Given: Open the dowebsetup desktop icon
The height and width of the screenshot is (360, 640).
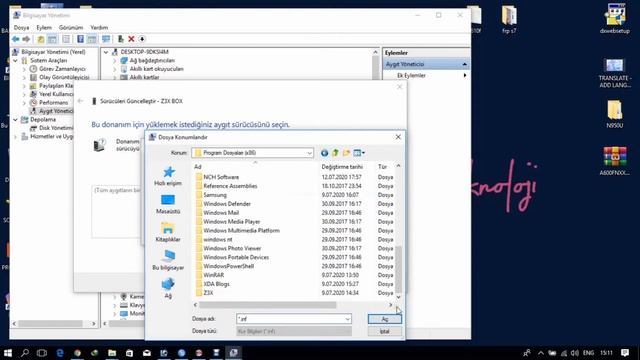Looking at the screenshot, I should pyautogui.click(x=615, y=19).
